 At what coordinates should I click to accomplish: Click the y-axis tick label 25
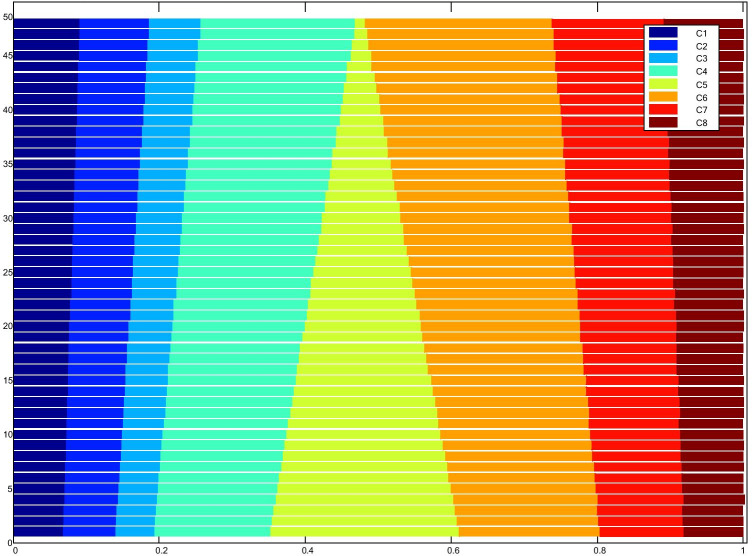[6, 272]
